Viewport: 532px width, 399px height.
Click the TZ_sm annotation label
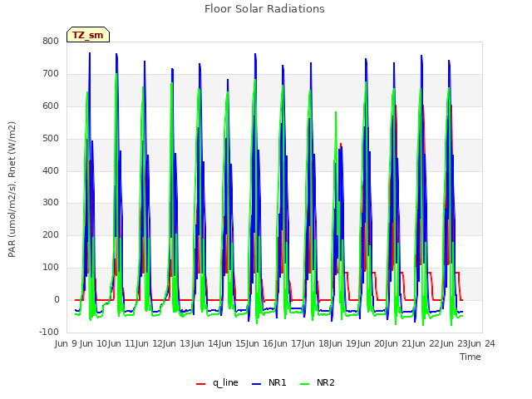tap(88, 35)
